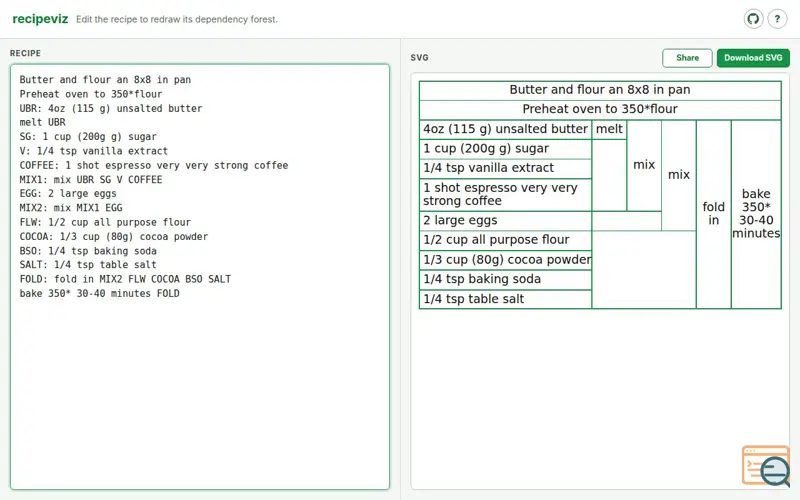The image size is (800, 500).
Task: Click the editor line 'MIX2: mix MIX1 EGG'
Action: 71,208
